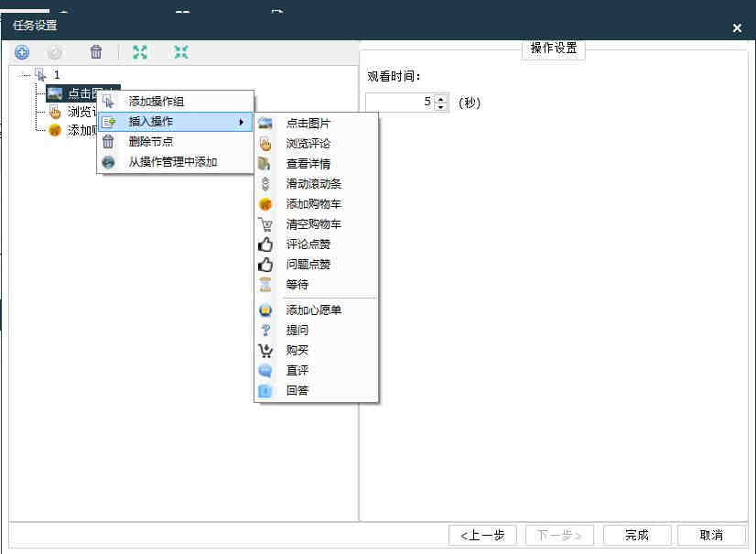Select 点击图片 in the submenu
Viewport: 756px width, 554px height.
coord(317,124)
